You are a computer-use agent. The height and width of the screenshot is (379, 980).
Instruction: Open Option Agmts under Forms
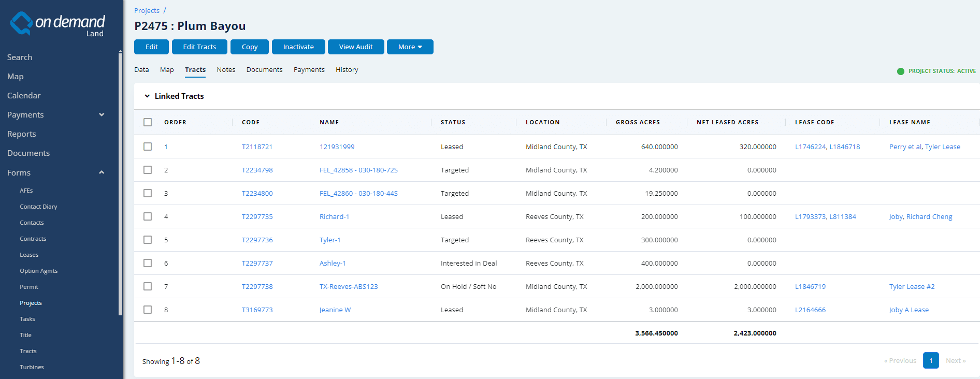pos(39,271)
